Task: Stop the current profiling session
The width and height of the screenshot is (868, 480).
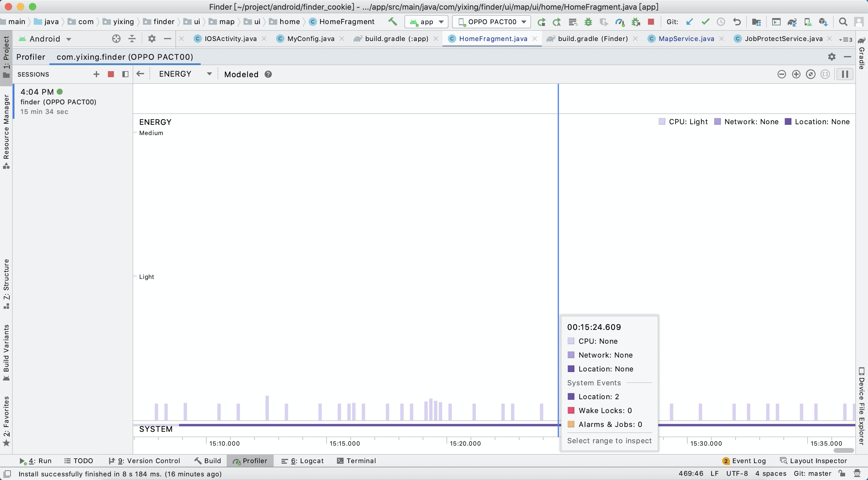Action: point(111,74)
